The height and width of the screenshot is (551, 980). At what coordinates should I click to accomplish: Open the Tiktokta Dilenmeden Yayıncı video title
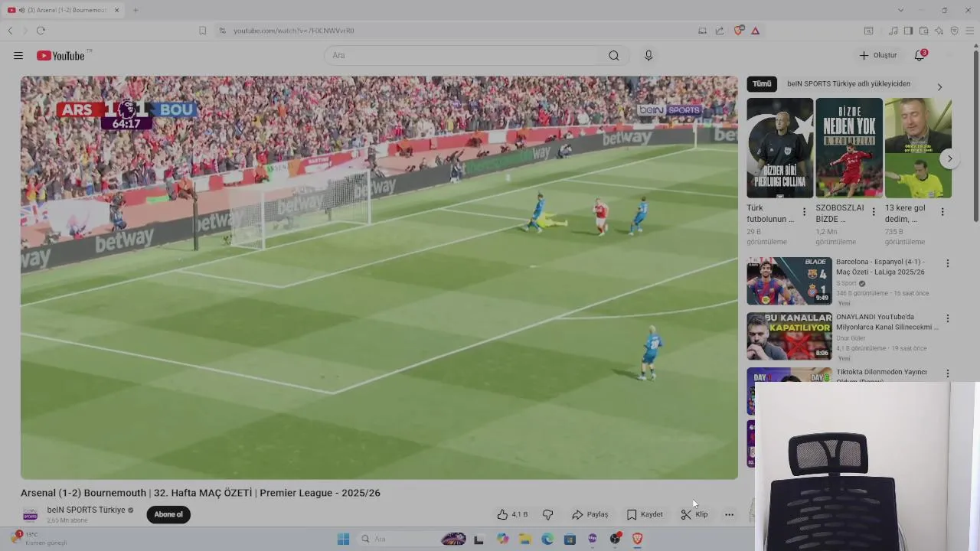[882, 374]
